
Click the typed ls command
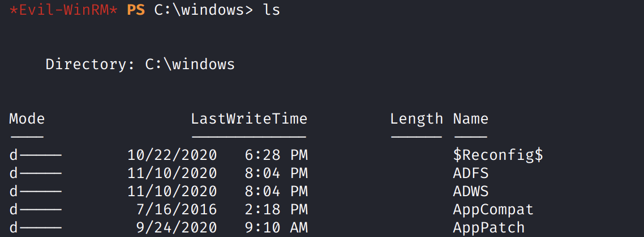click(272, 10)
